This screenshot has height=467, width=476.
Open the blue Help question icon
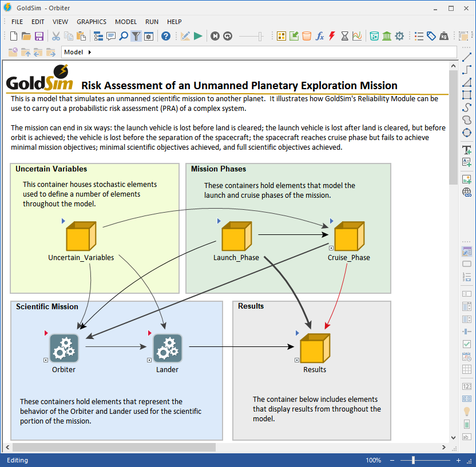[x=166, y=36]
